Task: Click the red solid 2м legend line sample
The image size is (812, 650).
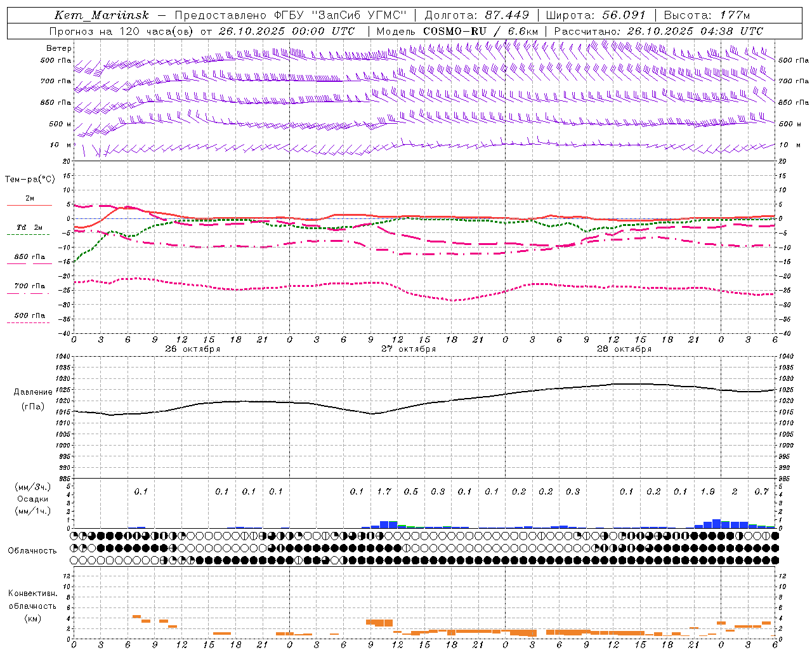Action: (29, 205)
